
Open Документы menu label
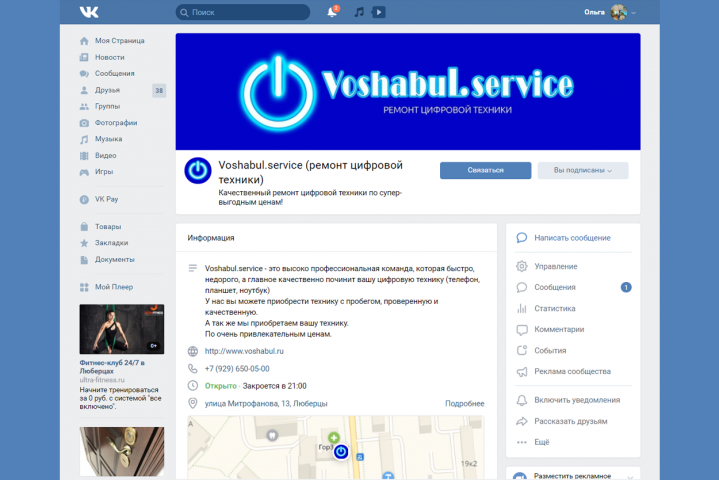click(115, 259)
